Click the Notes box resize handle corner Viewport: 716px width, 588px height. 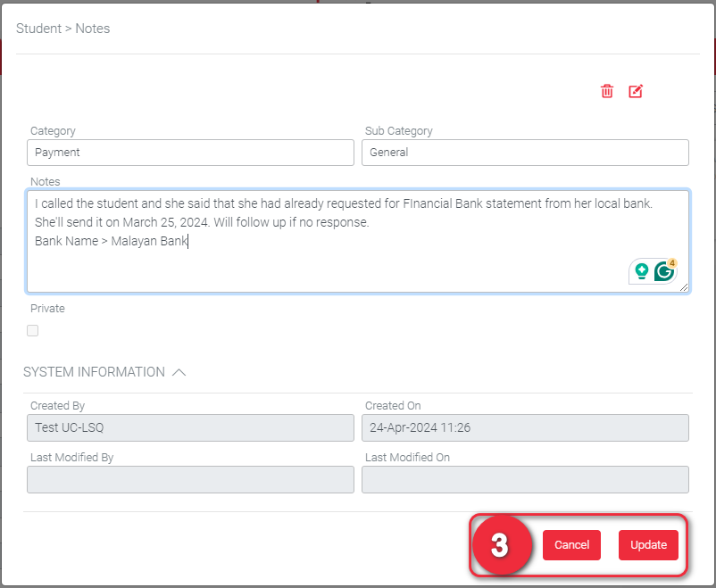click(x=684, y=287)
